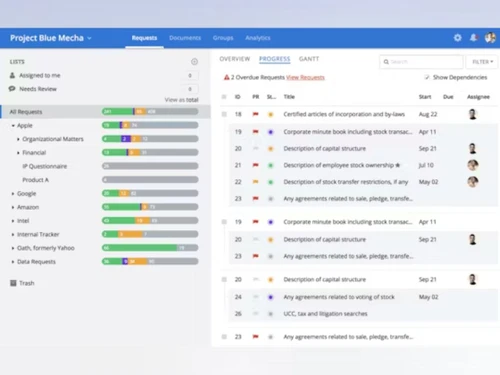Click the purple status dot on request 24

point(271,297)
